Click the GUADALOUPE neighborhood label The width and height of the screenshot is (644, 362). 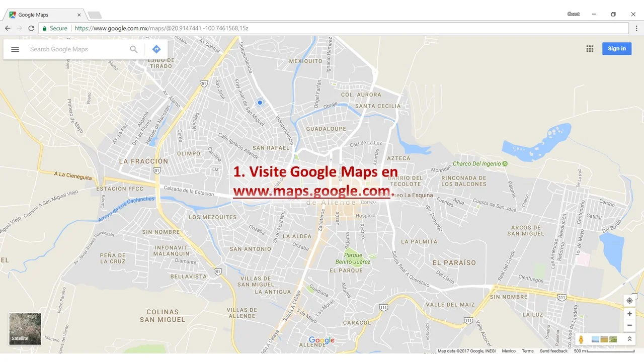pos(326,129)
